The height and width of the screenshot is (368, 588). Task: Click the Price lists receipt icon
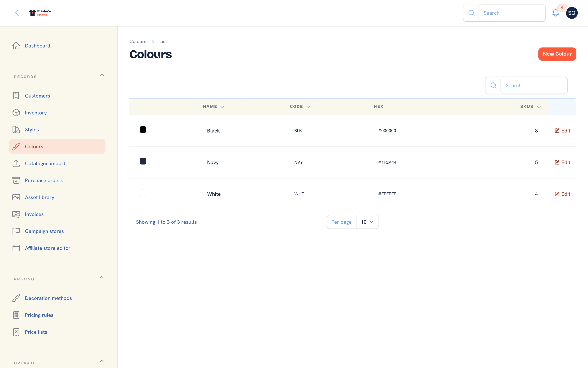click(x=16, y=332)
